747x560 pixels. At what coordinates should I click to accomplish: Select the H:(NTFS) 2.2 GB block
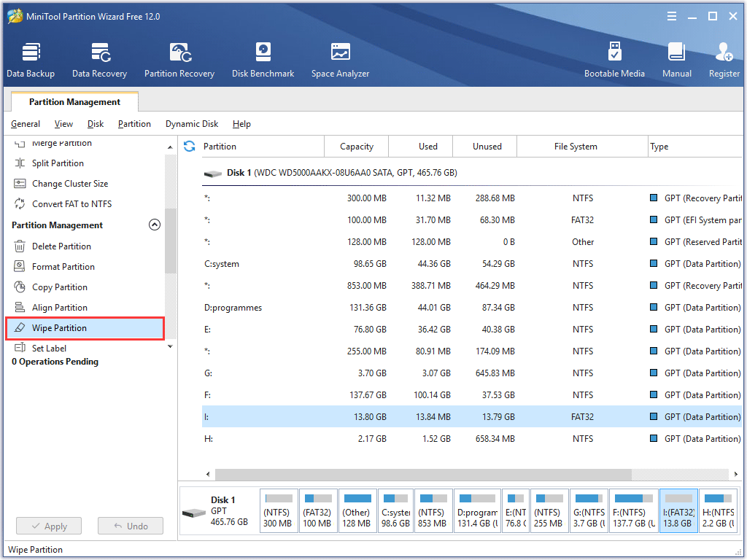(719, 511)
